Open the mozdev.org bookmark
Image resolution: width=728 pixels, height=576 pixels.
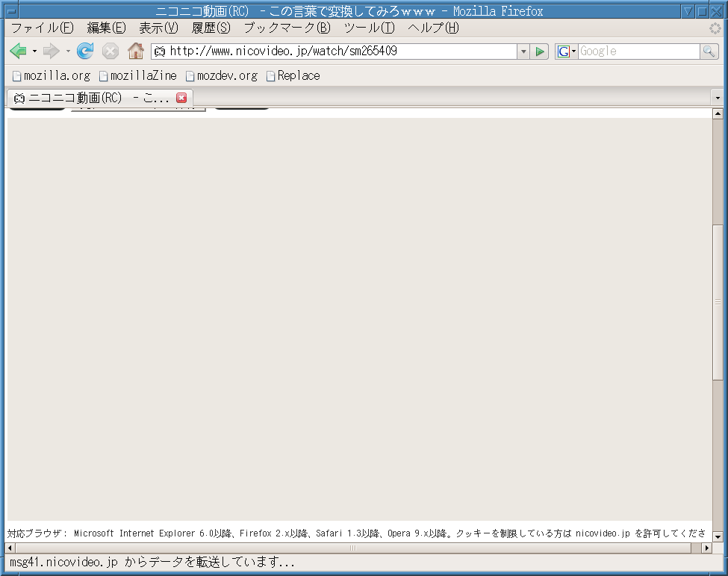pyautogui.click(x=222, y=75)
